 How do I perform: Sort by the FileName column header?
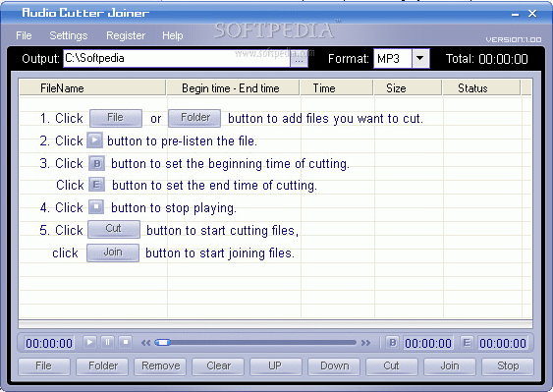pyautogui.click(x=92, y=87)
